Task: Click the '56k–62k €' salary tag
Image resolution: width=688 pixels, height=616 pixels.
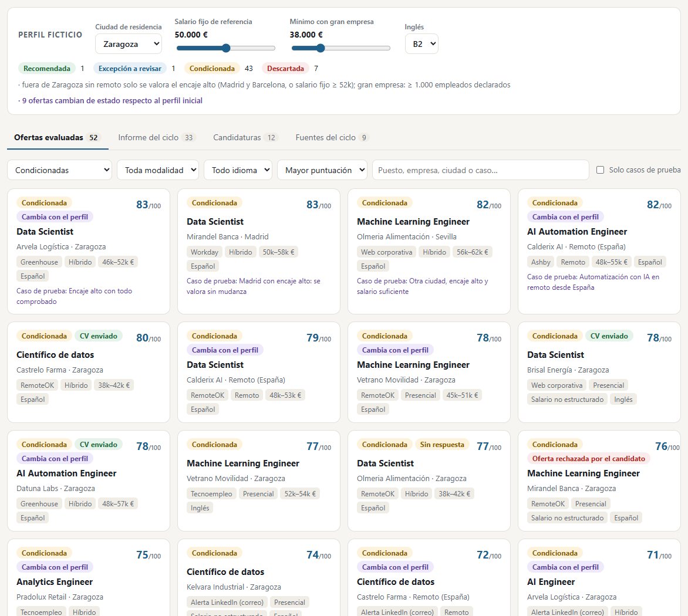Action: pyautogui.click(x=472, y=252)
